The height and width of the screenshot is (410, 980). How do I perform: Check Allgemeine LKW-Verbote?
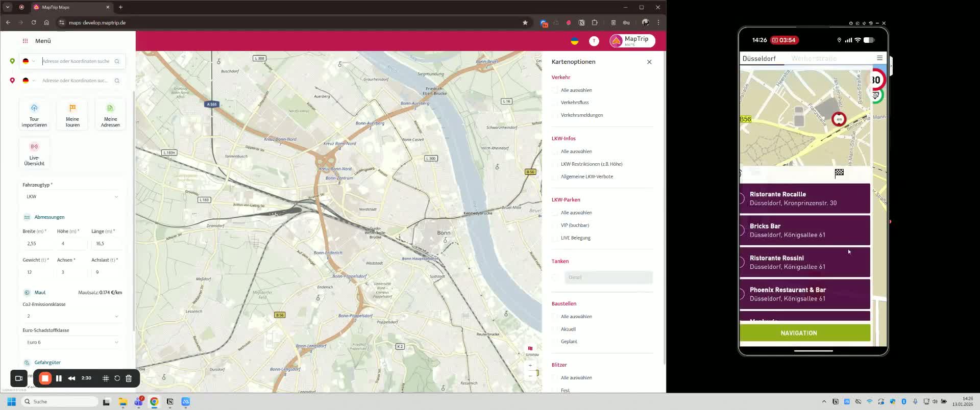click(555, 177)
